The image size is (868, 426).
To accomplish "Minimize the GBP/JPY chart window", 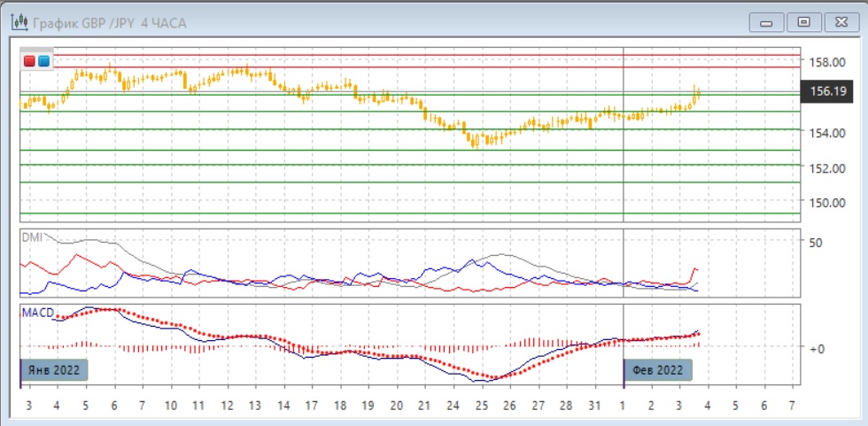I will 767,22.
